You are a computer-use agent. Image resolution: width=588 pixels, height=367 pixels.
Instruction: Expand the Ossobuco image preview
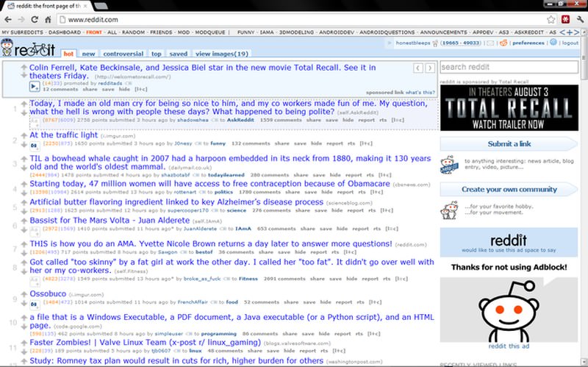34,304
